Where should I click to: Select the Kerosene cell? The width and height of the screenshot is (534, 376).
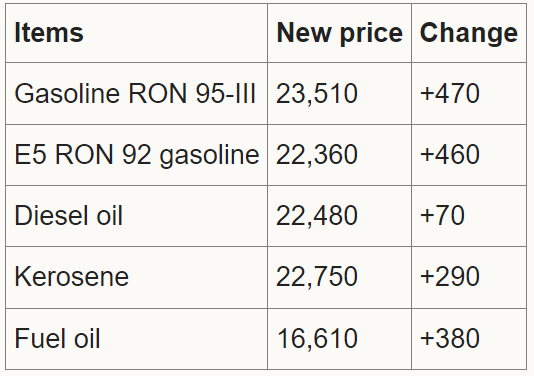[x=136, y=277]
